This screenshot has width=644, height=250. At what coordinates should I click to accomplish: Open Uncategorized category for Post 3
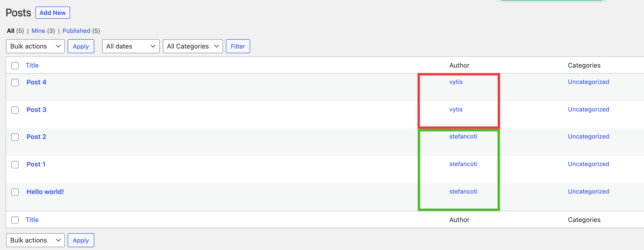click(x=588, y=109)
